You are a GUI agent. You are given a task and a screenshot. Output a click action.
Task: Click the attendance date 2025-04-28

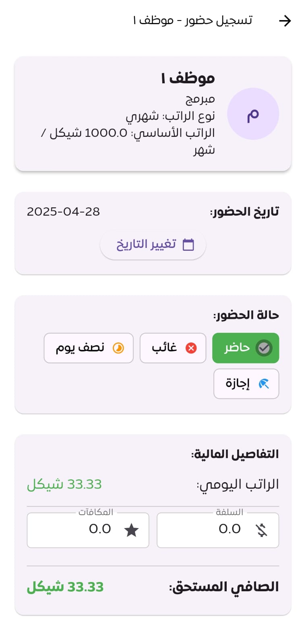pyautogui.click(x=63, y=212)
